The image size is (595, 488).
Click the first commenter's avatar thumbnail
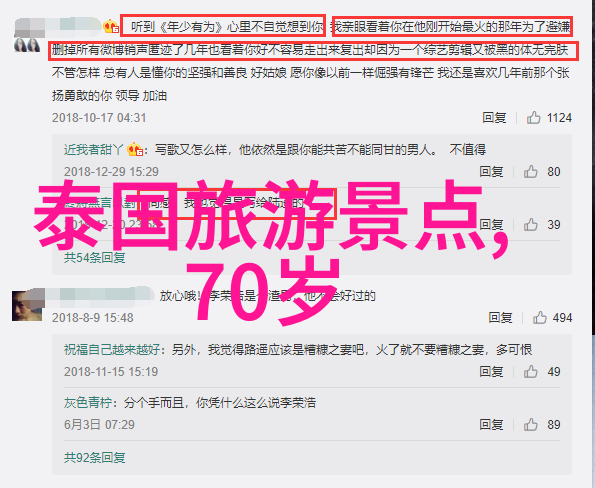[27, 44]
